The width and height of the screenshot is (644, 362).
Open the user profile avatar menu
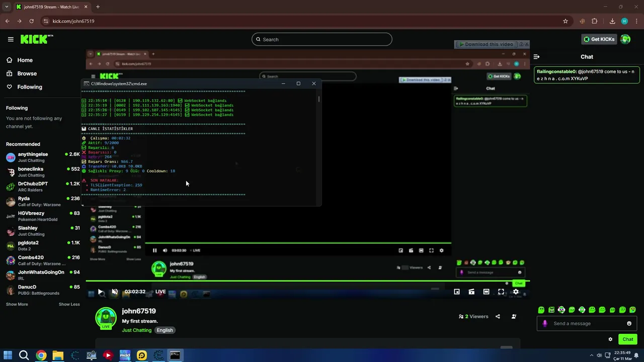pyautogui.click(x=625, y=39)
